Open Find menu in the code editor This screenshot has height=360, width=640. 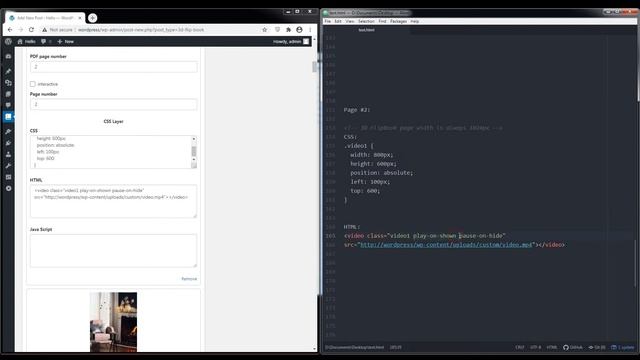point(382,21)
